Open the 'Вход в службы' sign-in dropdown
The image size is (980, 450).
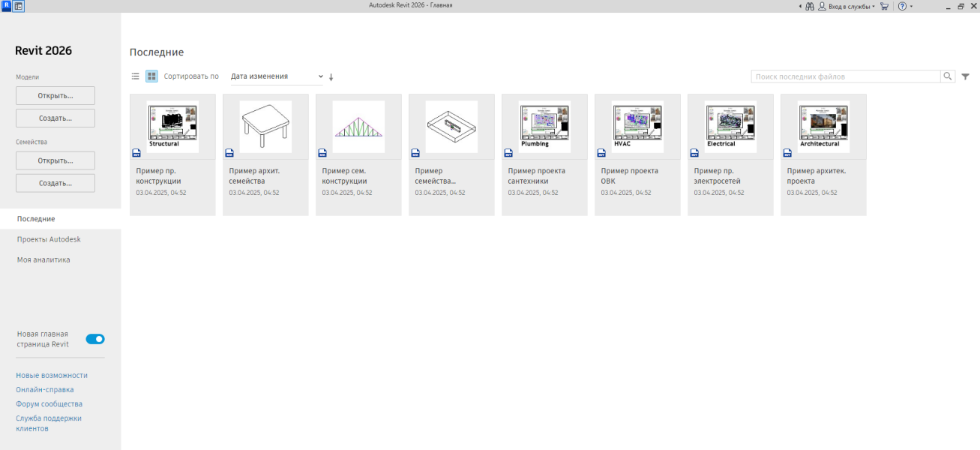click(847, 6)
